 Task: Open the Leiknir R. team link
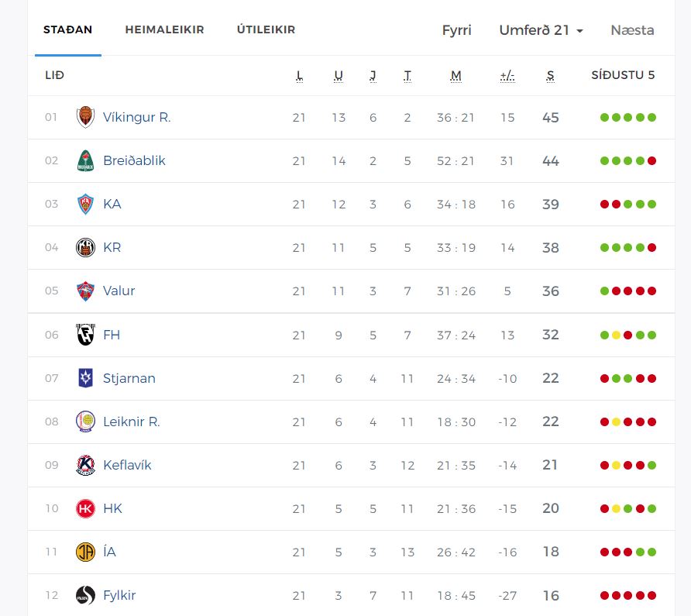click(x=131, y=422)
